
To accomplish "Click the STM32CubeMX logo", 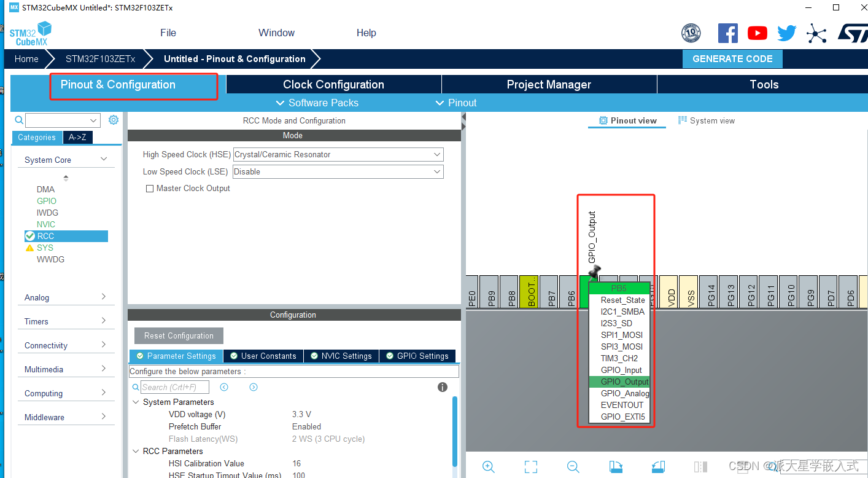I will [x=31, y=33].
